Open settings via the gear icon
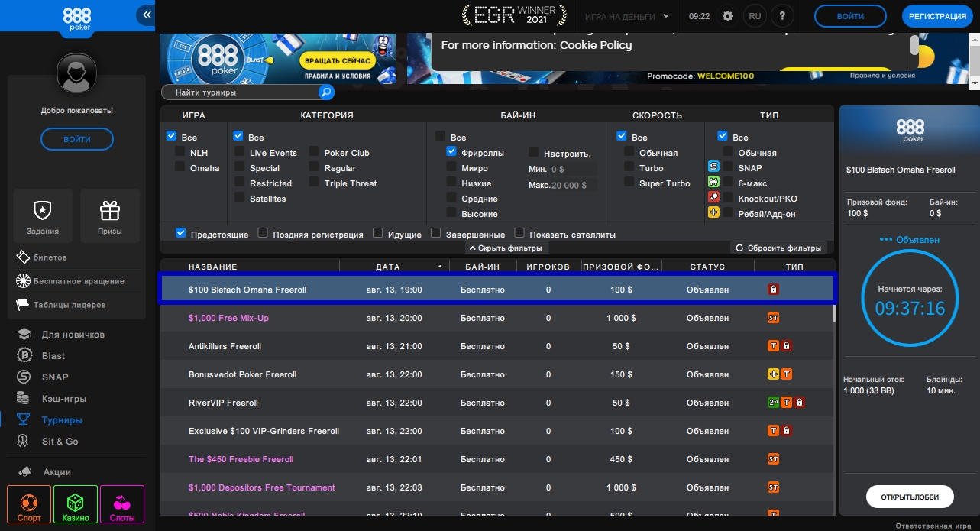 (x=728, y=16)
